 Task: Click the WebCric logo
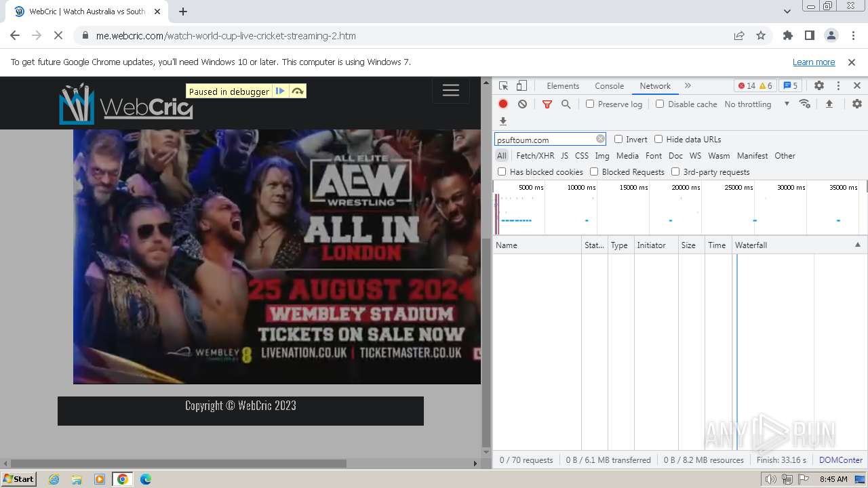tap(126, 104)
